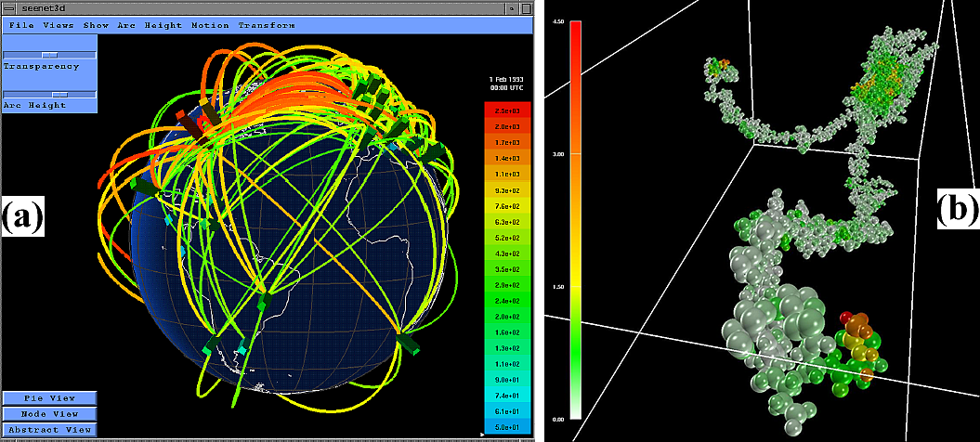Switch to Abstract View
This screenshot has width=980, height=442.
pyautogui.click(x=48, y=430)
